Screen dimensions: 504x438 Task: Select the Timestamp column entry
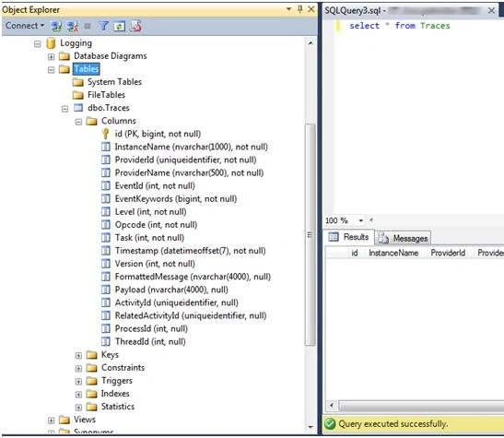click(190, 251)
